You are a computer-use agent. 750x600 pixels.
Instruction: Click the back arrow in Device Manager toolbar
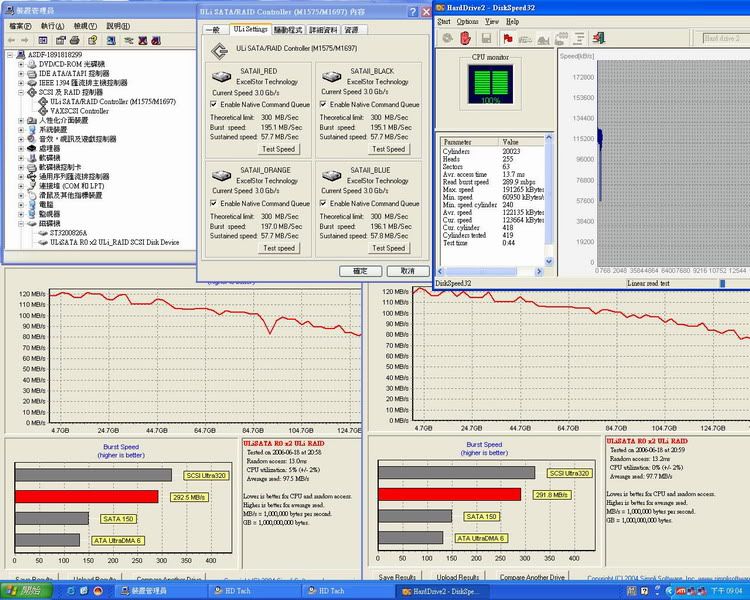coord(12,41)
